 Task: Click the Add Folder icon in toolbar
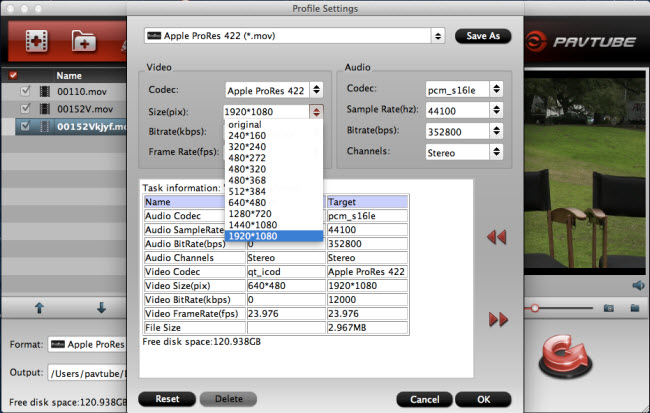[x=84, y=41]
